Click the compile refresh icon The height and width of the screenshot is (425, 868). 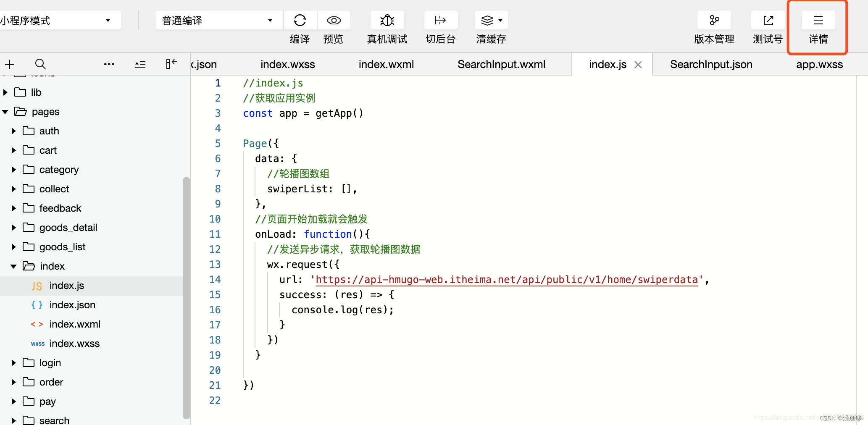coord(300,20)
